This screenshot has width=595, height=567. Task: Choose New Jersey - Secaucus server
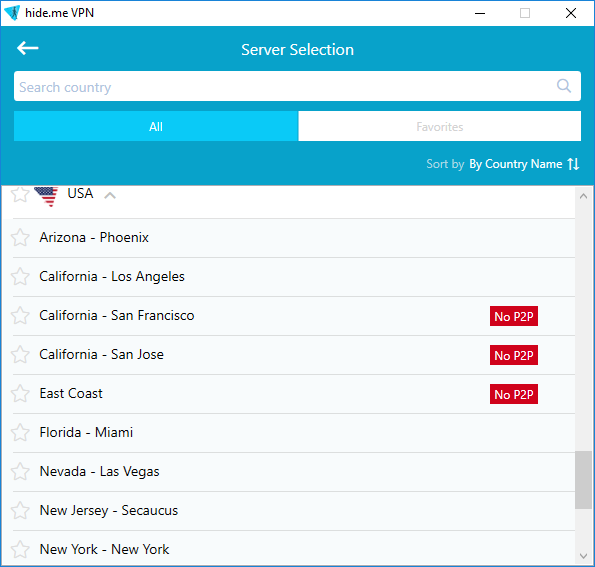294,511
